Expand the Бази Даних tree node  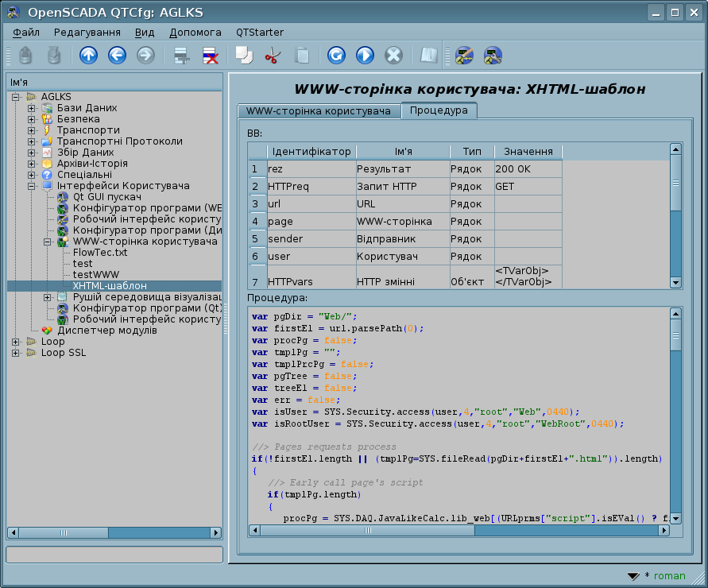click(32, 108)
